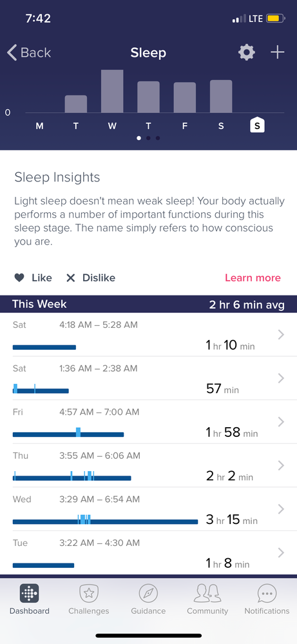Open Tuesday 1 hr 8 min sleep log
The image size is (297, 644).
tap(148, 553)
